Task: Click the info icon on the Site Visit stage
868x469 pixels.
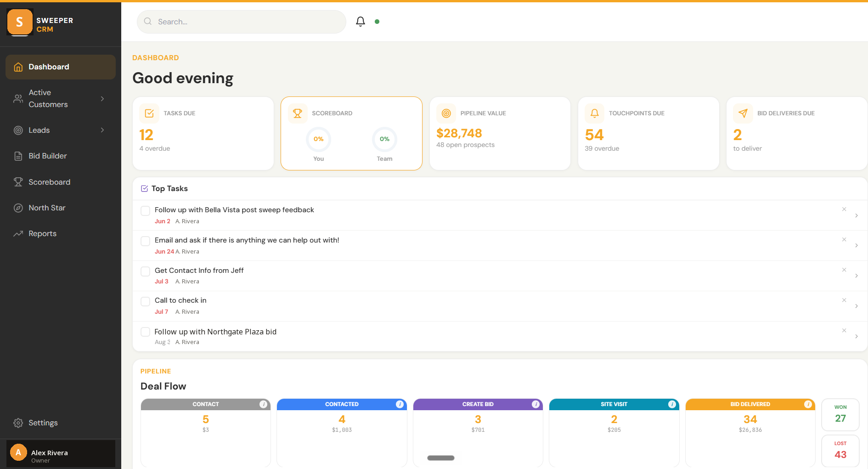Action: click(x=672, y=404)
